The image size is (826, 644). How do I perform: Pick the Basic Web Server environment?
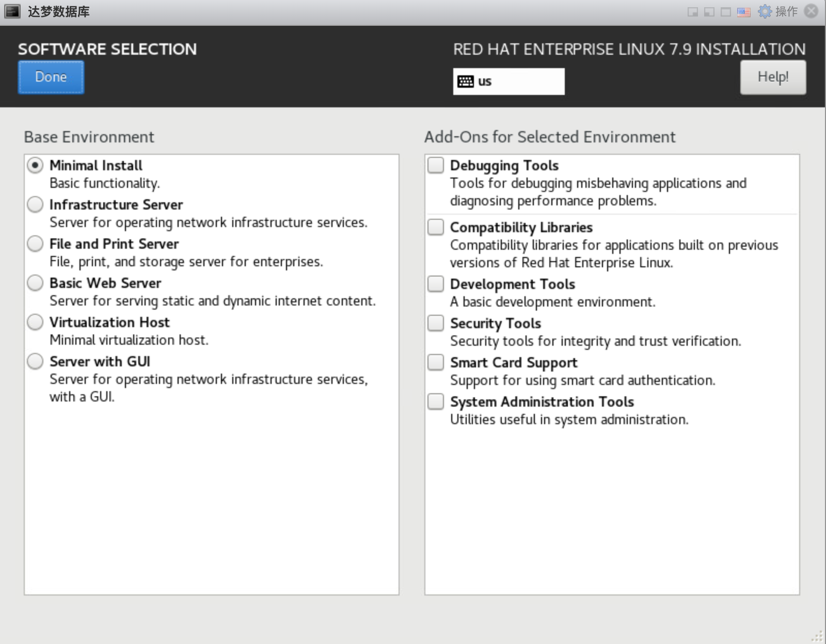click(35, 283)
